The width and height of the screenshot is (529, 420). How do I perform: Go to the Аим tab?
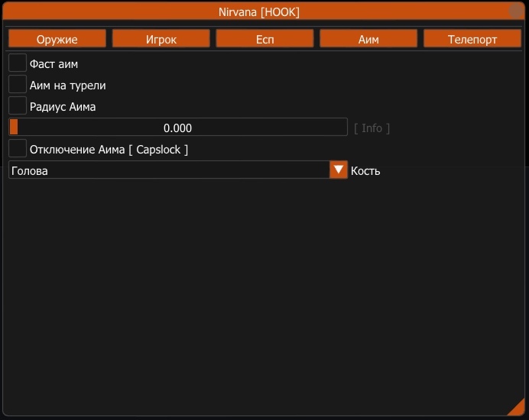368,39
